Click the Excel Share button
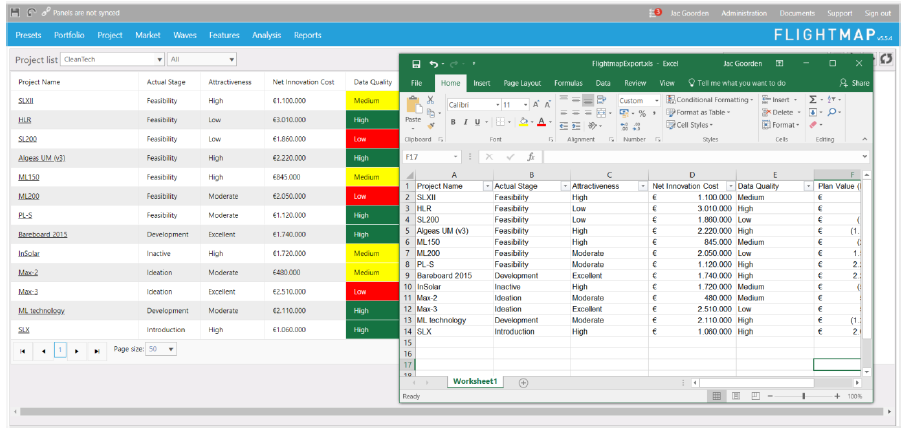Viewport: 905px width, 431px height. pyautogui.click(x=854, y=83)
